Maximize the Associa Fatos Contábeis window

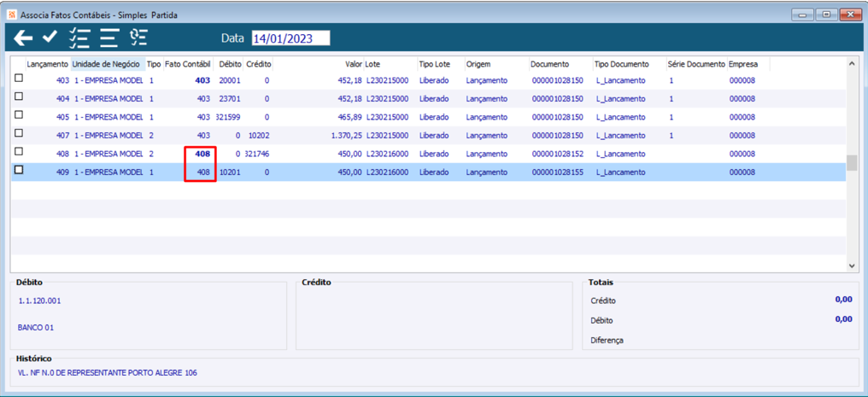826,15
